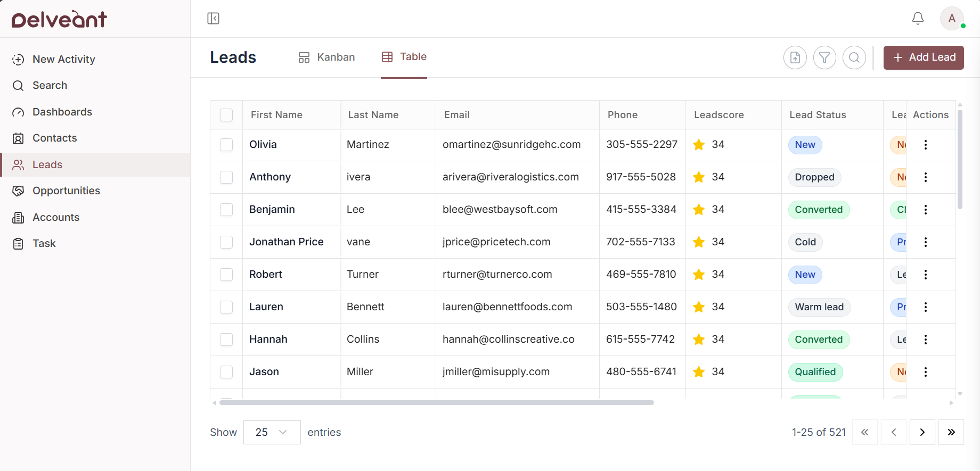Open actions menu for Anthony's row

pyautogui.click(x=926, y=177)
